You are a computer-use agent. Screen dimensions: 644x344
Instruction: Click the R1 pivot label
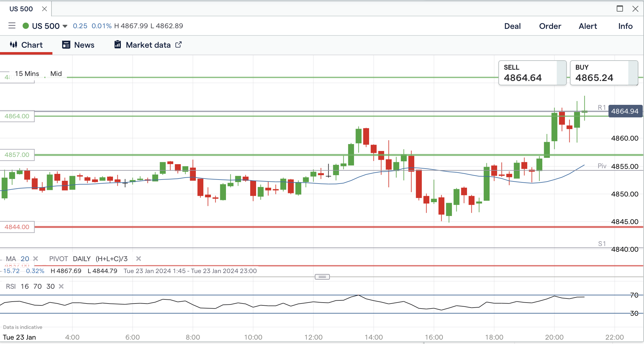602,108
